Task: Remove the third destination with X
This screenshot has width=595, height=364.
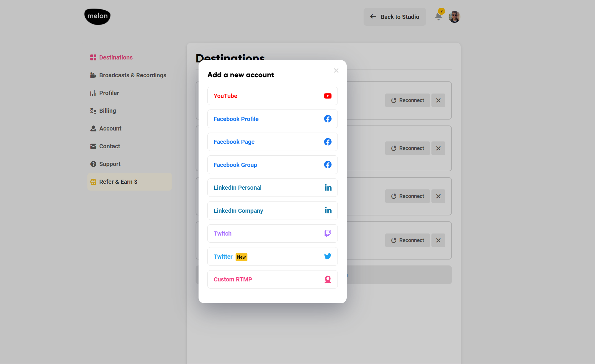Action: pyautogui.click(x=438, y=196)
